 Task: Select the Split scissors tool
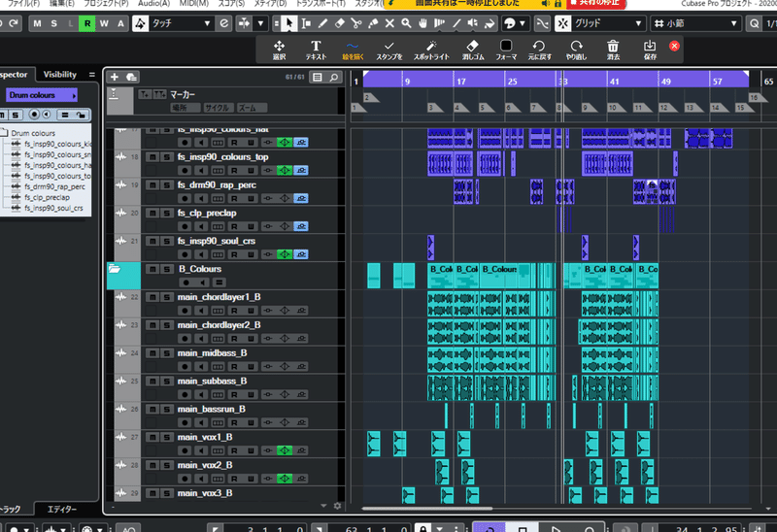(x=356, y=23)
